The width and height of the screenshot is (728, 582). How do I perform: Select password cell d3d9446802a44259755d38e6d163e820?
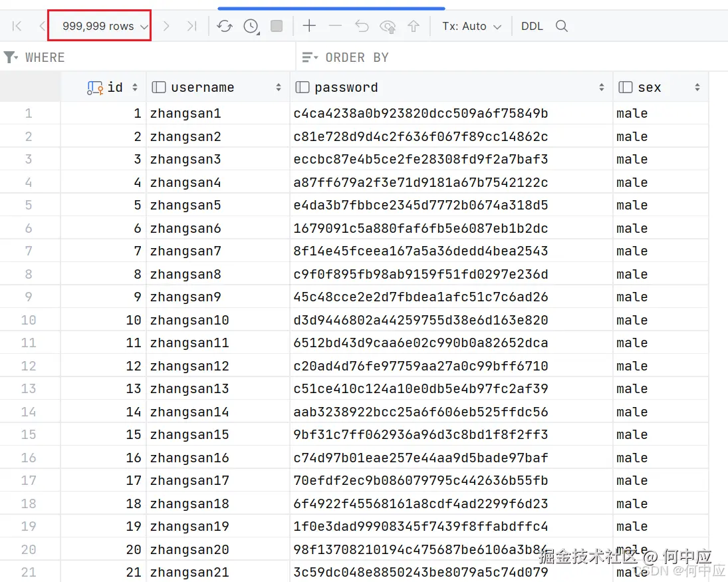[451, 320]
